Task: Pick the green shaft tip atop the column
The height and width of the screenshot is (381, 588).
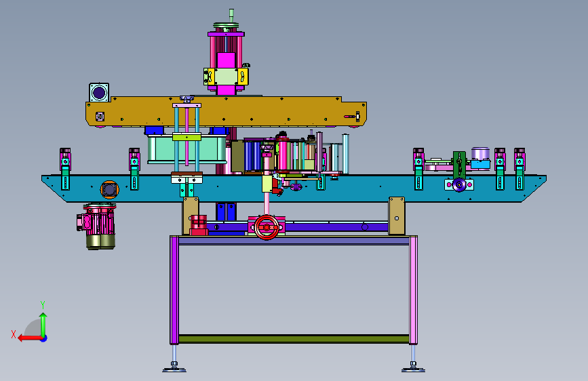Action: pyautogui.click(x=231, y=16)
